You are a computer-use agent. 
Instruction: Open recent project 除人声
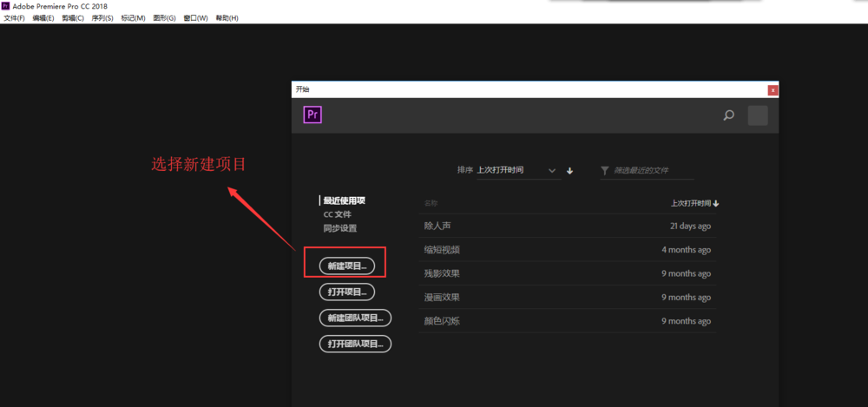[437, 226]
